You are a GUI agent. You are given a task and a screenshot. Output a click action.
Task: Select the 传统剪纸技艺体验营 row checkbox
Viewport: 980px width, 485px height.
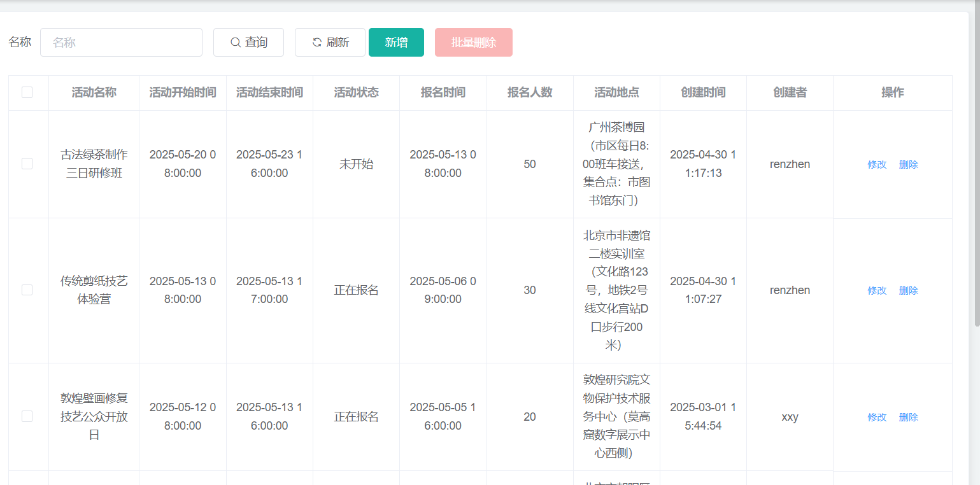coord(27,290)
